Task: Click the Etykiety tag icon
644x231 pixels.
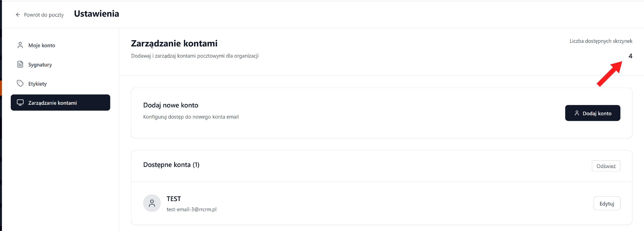Action: pyautogui.click(x=20, y=83)
